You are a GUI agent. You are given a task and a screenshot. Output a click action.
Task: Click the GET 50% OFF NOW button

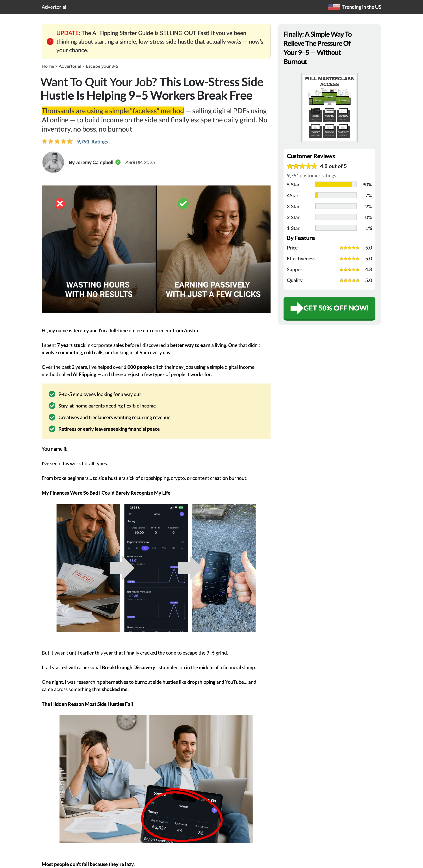click(x=329, y=308)
